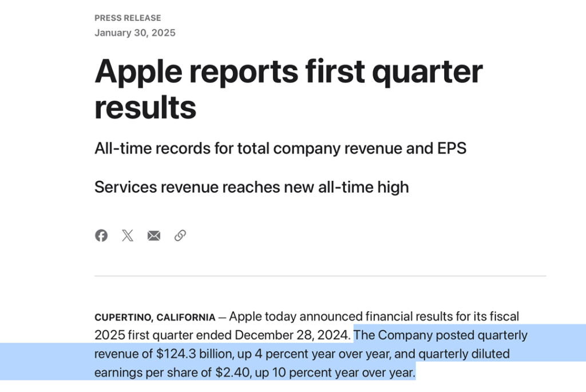Click the 'All-time records' subheading

(x=280, y=148)
